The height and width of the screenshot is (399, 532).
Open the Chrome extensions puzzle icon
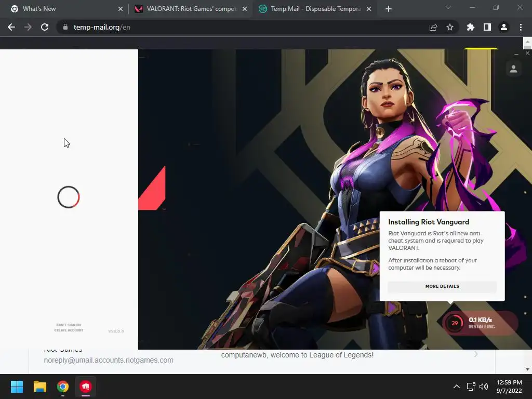click(471, 27)
